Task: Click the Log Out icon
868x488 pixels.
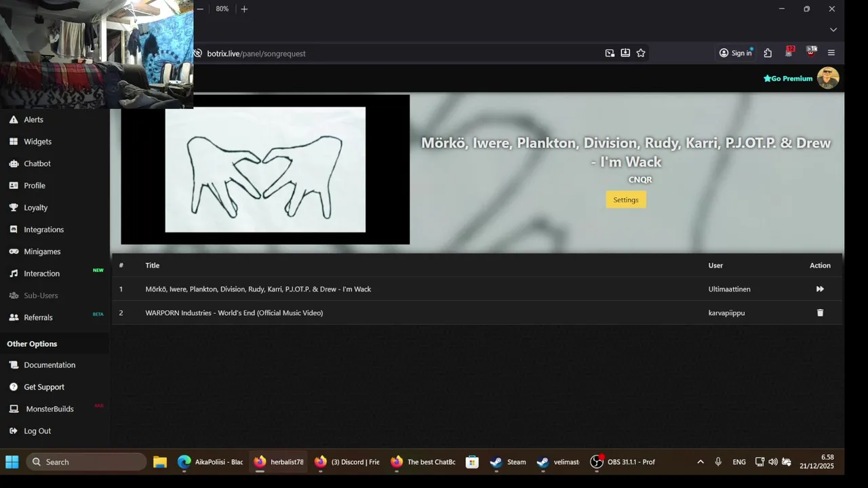Action: [x=14, y=431]
